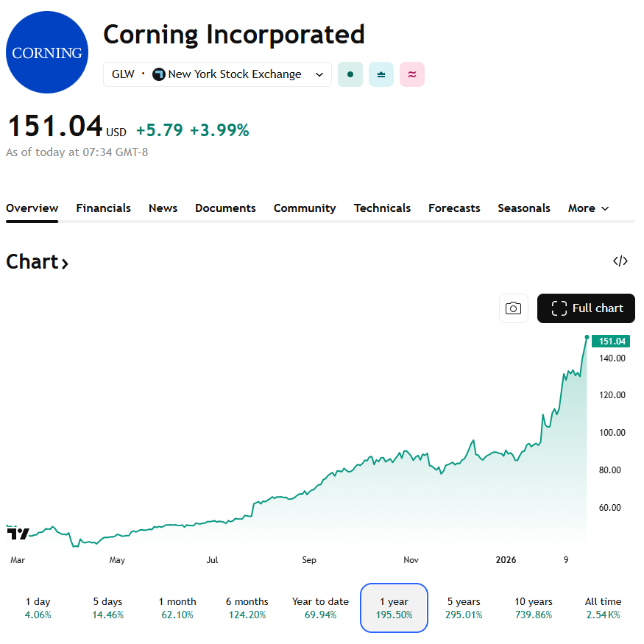Click the Corning company logo
Viewport: 644px width, 644px height.
click(x=47, y=52)
